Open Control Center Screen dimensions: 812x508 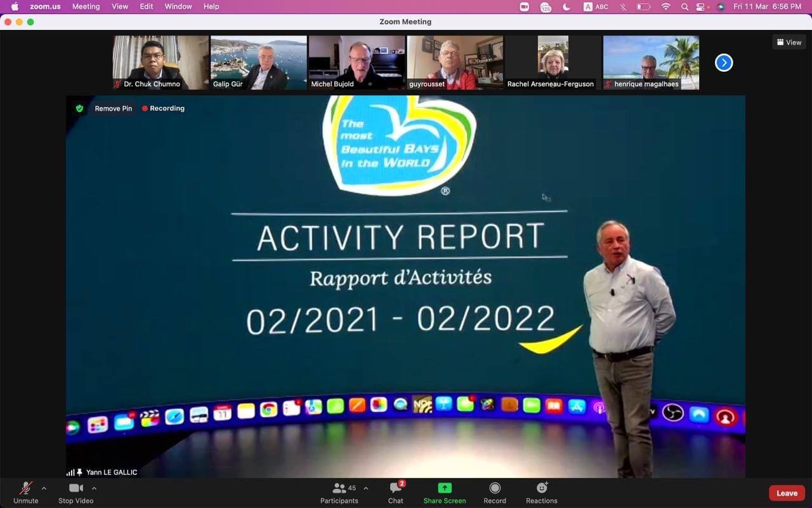pyautogui.click(x=701, y=6)
